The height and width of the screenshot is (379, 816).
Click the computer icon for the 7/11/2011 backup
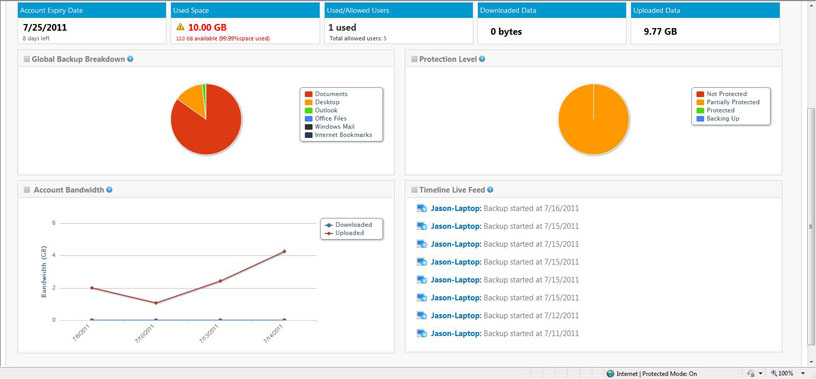422,333
